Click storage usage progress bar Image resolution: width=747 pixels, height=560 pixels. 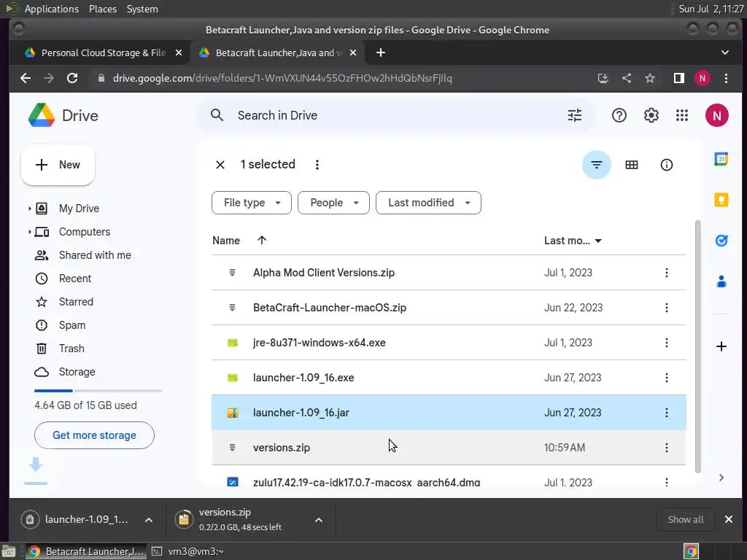(x=98, y=391)
